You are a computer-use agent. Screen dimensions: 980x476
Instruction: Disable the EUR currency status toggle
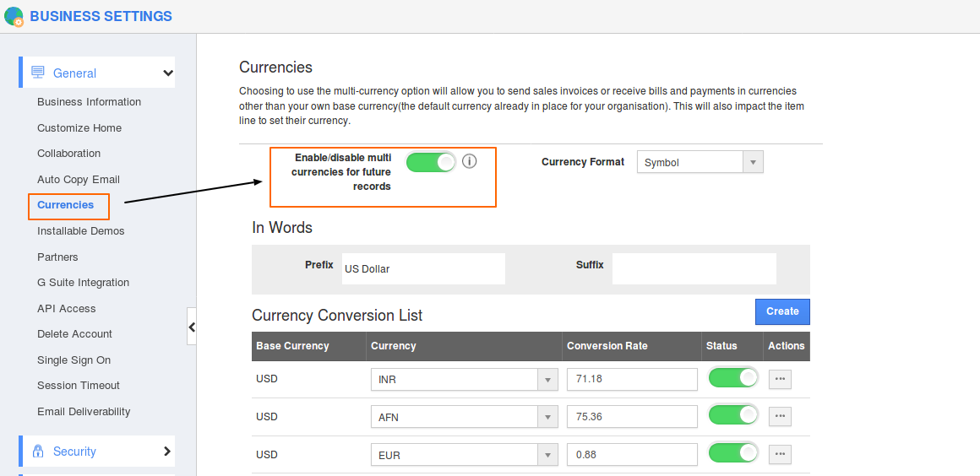tap(732, 453)
